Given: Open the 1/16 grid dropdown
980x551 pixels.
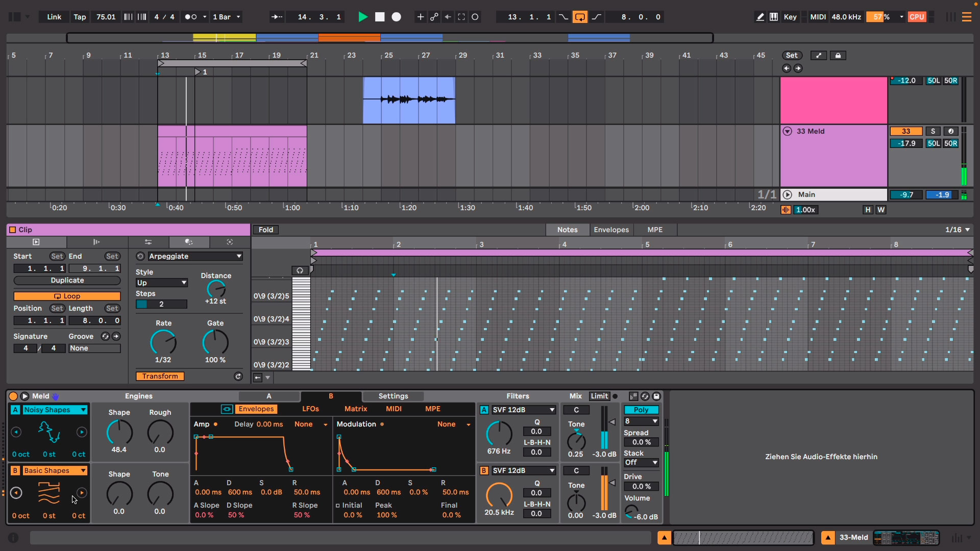Looking at the screenshot, I should click(x=957, y=230).
